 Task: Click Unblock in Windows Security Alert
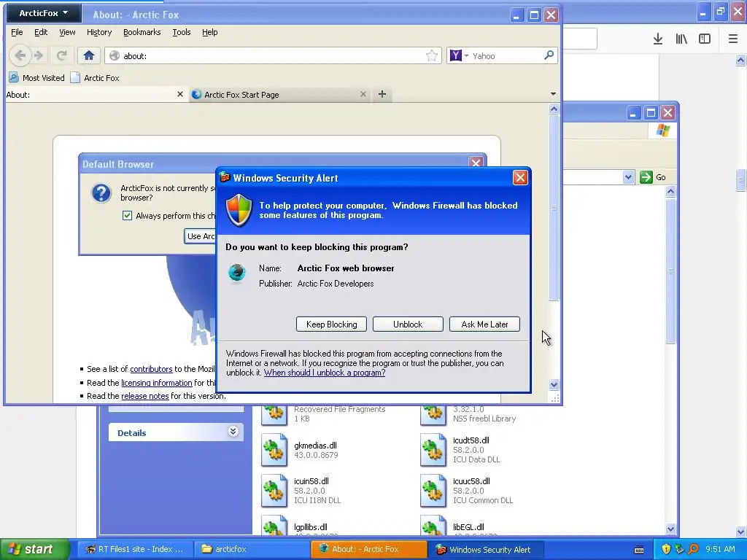[408, 324]
